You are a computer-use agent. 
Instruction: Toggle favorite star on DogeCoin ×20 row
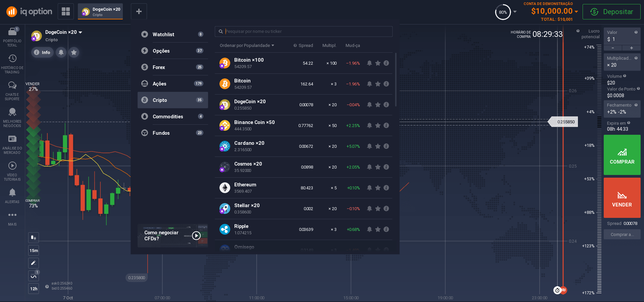click(378, 105)
